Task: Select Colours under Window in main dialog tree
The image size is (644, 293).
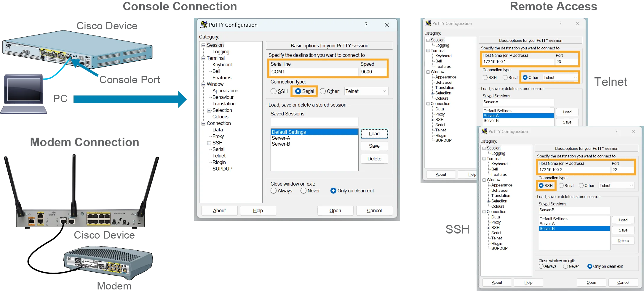Action: click(220, 117)
